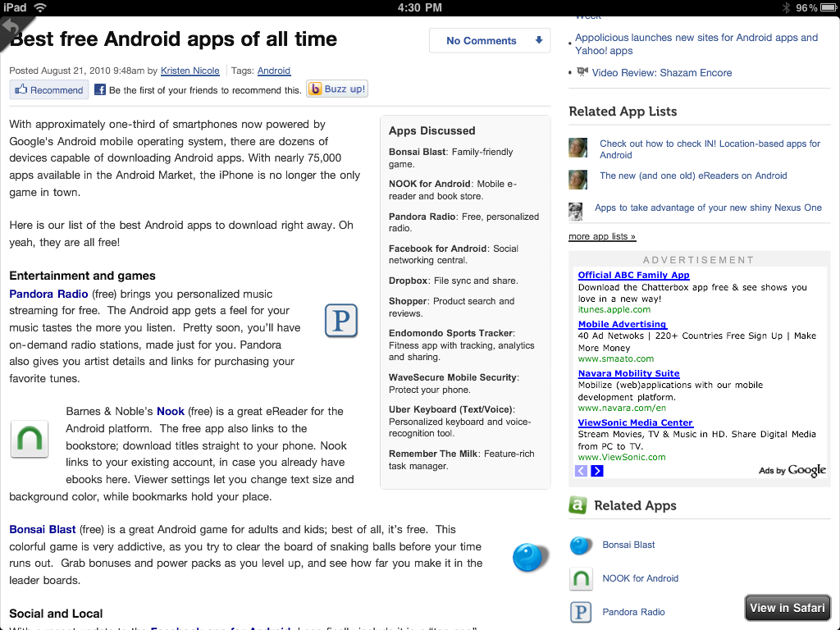The height and width of the screenshot is (630, 840).
Task: Open The new eReaders on Android list
Action: click(693, 176)
